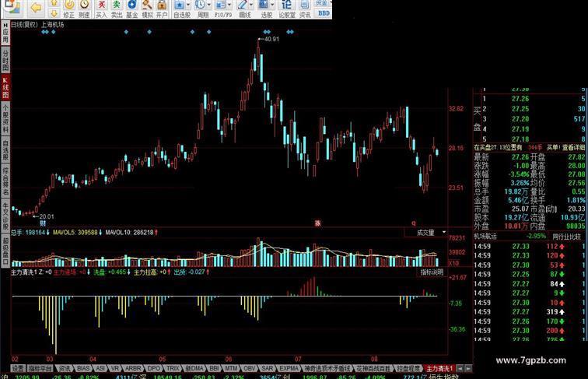
Task: Open the 修正 tool
Action: tap(69, 9)
